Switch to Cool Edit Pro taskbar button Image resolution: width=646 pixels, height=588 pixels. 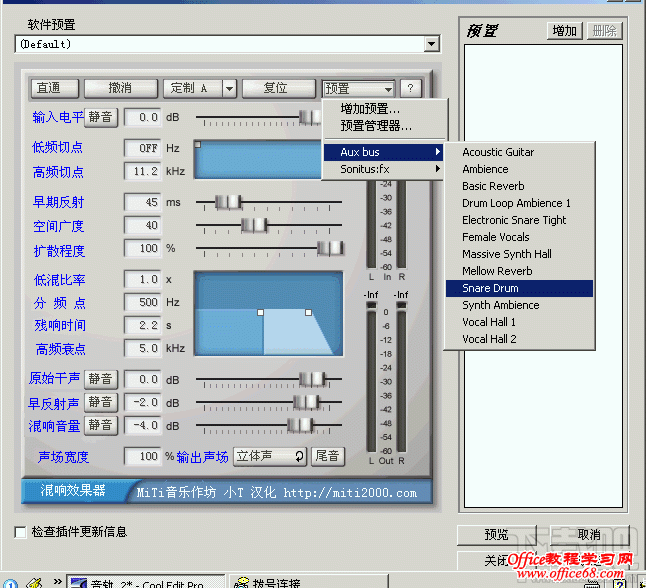pyautogui.click(x=146, y=582)
